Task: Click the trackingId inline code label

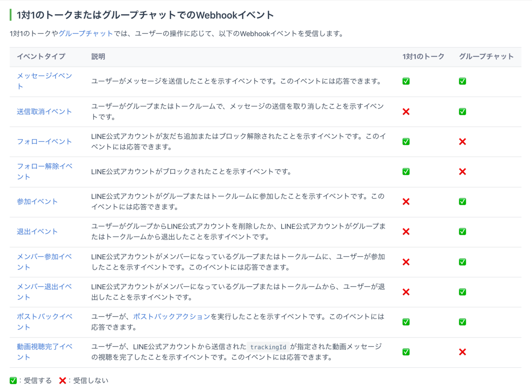Action: point(268,347)
